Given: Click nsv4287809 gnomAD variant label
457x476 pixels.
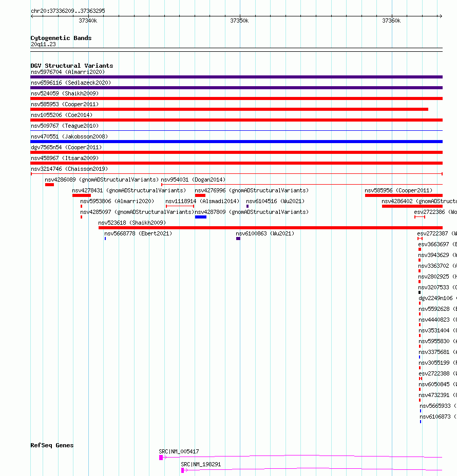Looking at the screenshot, I should [252, 212].
